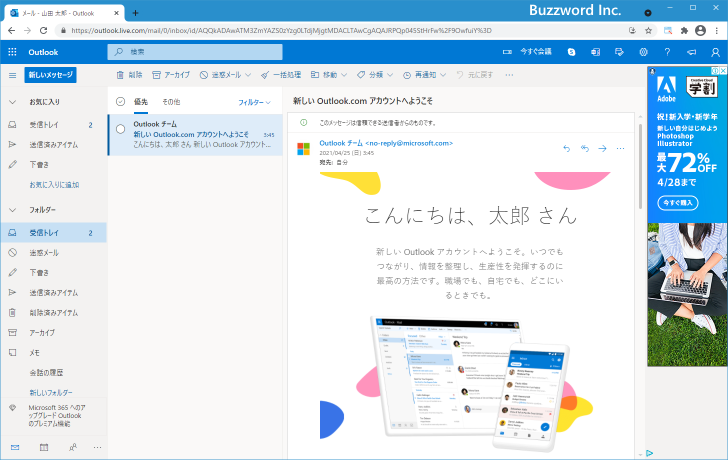Switch to People module at bottom
This screenshot has height=460, width=728.
(73, 447)
